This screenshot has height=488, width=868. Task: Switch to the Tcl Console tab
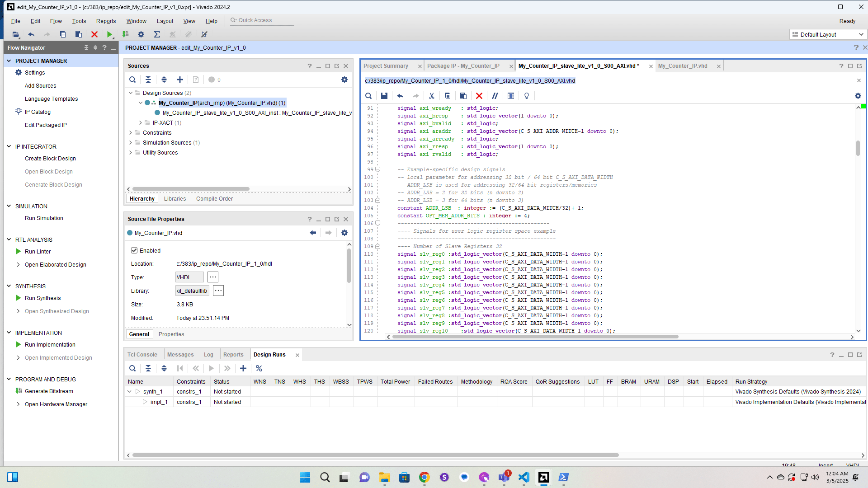click(x=142, y=355)
